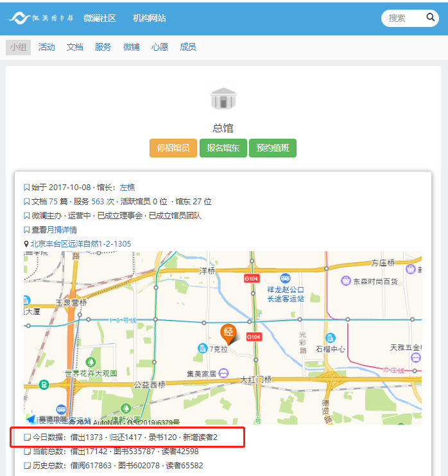The image size is (448, 476).
Task: Click the orange 经 location marker on map
Action: pyautogui.click(x=228, y=333)
